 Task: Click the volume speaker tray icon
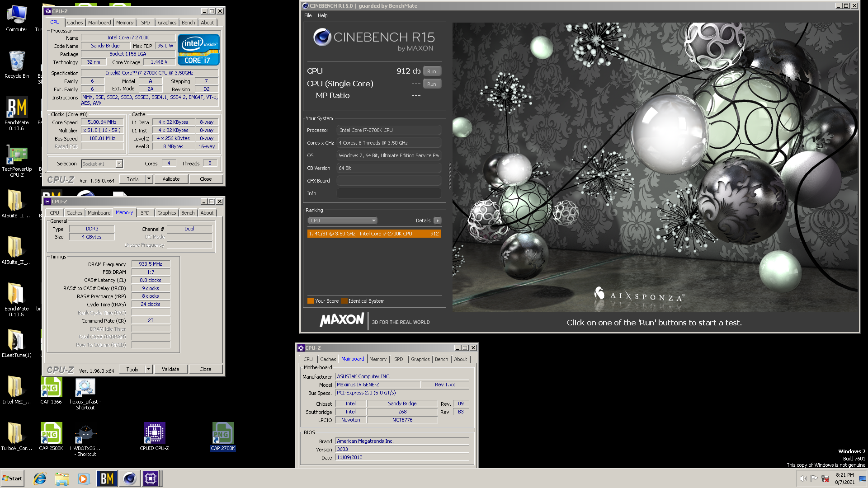(x=803, y=479)
